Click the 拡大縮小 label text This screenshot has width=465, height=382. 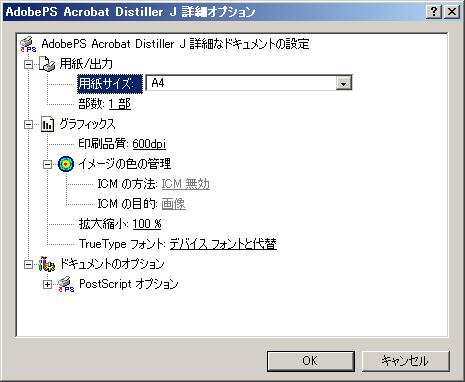coord(103,224)
